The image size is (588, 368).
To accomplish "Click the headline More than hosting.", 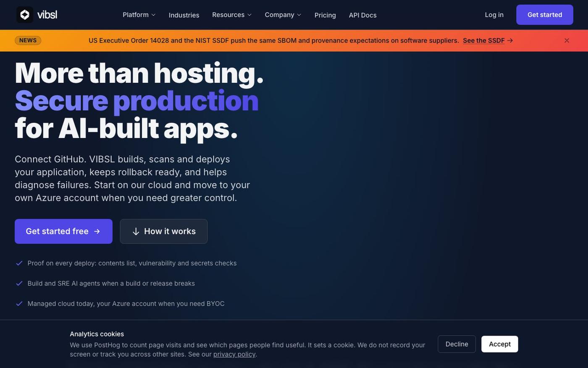I will (139, 73).
